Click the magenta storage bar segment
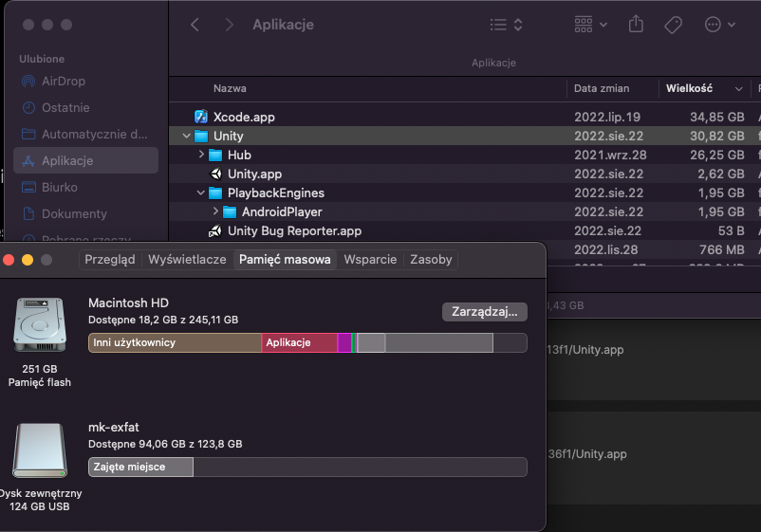 [344, 343]
